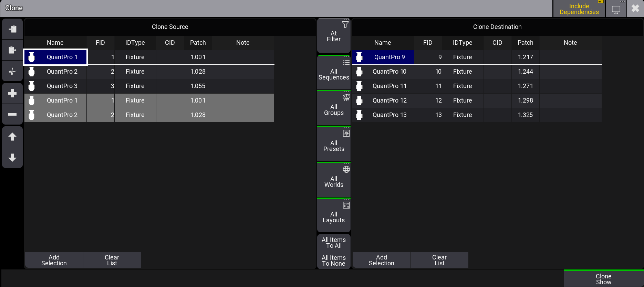Click All Items To None button
The image size is (644, 287).
tap(334, 261)
